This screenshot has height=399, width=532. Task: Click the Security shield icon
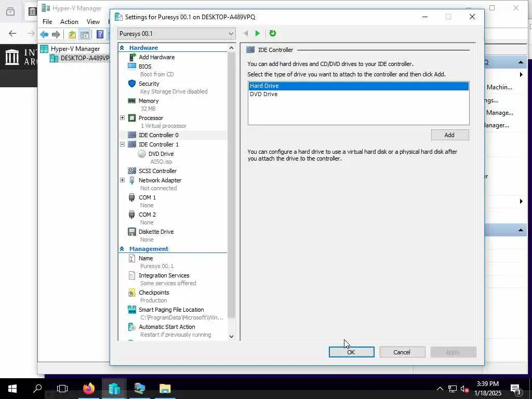[132, 84]
